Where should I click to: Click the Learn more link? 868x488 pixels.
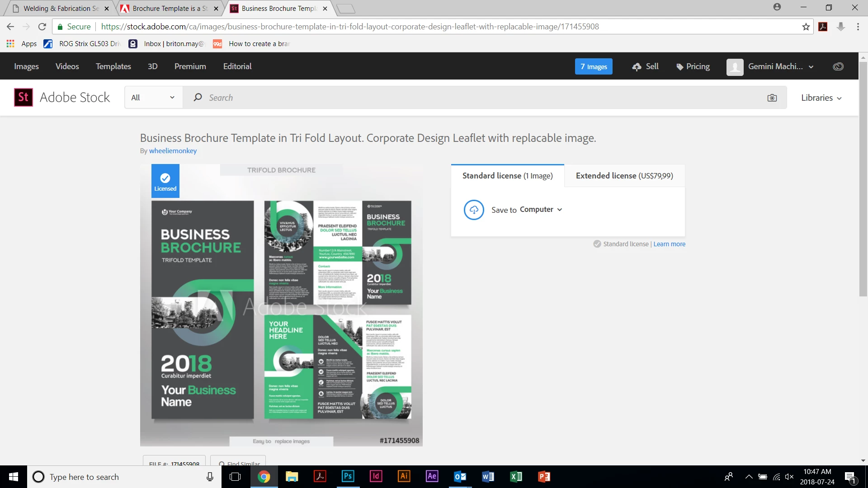[x=669, y=244]
